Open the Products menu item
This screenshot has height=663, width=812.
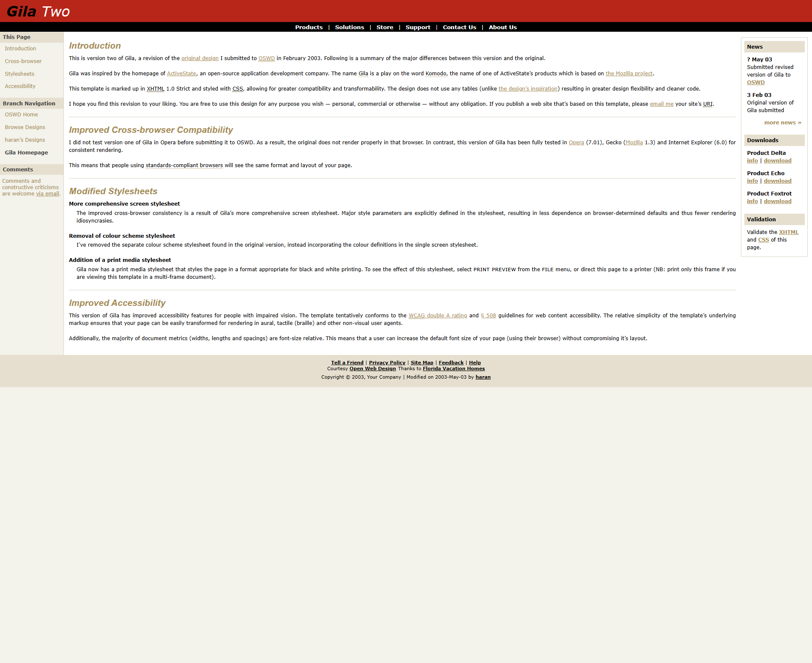point(309,27)
